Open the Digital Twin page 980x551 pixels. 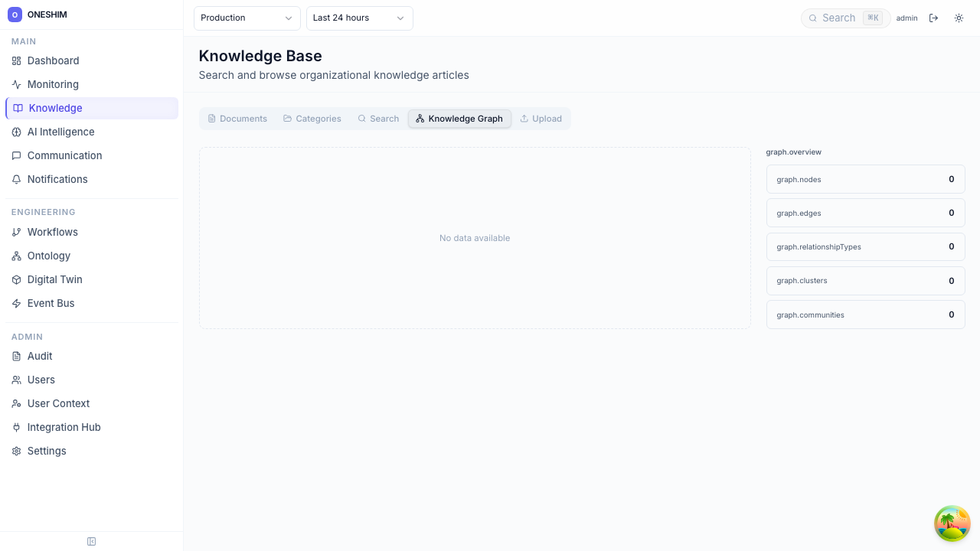54,279
